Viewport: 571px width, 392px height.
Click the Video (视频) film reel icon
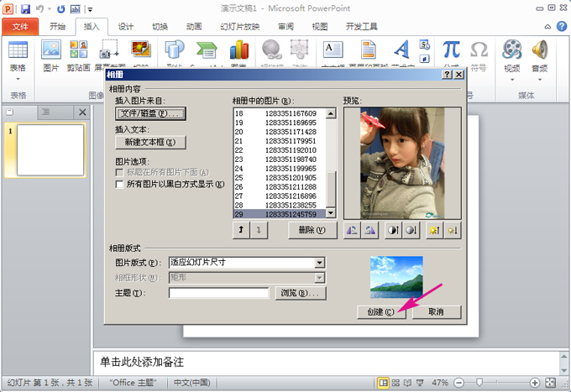tap(512, 50)
